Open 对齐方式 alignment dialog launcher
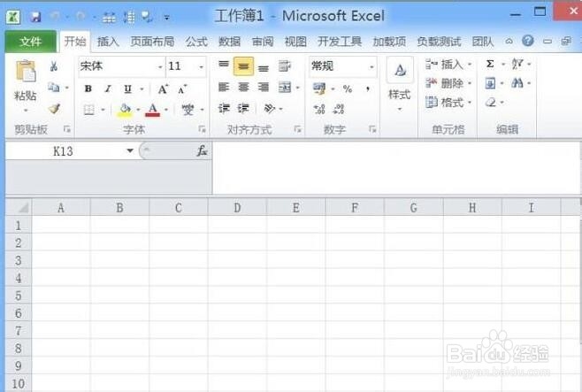The height and width of the screenshot is (392, 582). click(x=298, y=129)
